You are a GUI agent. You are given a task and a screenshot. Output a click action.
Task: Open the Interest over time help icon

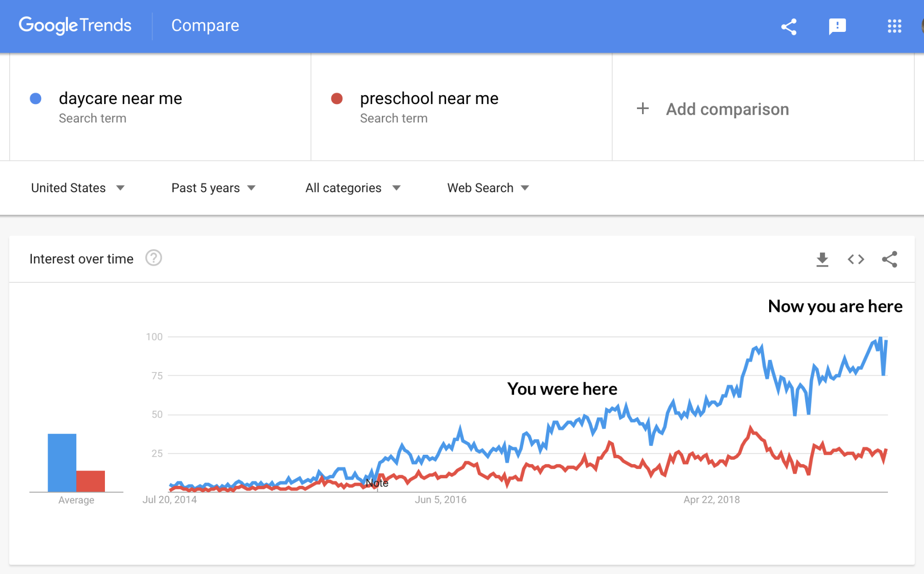[x=153, y=258]
